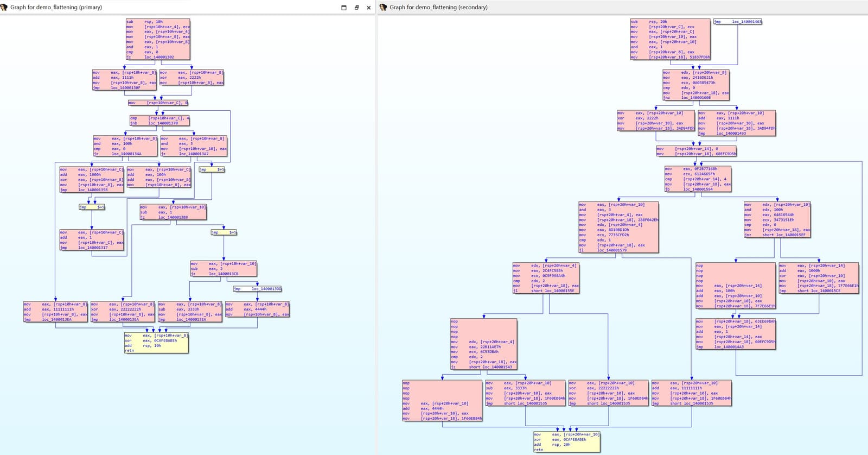The height and width of the screenshot is (455, 868).
Task: Select primary block 'sub eax, 2'
Action: pos(223,268)
